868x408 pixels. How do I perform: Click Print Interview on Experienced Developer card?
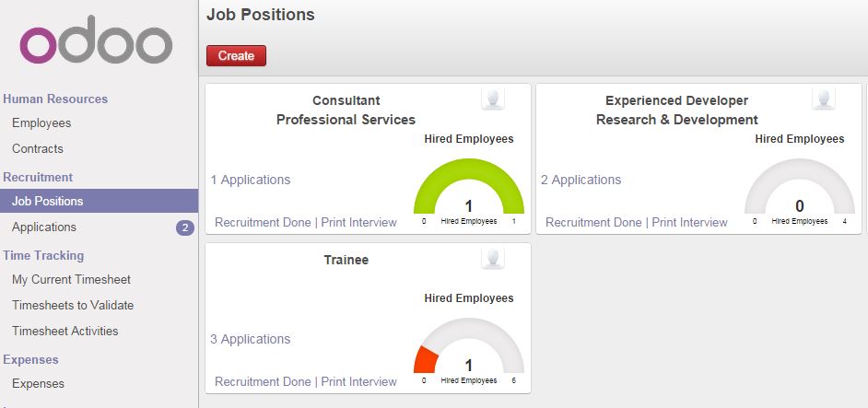point(690,223)
